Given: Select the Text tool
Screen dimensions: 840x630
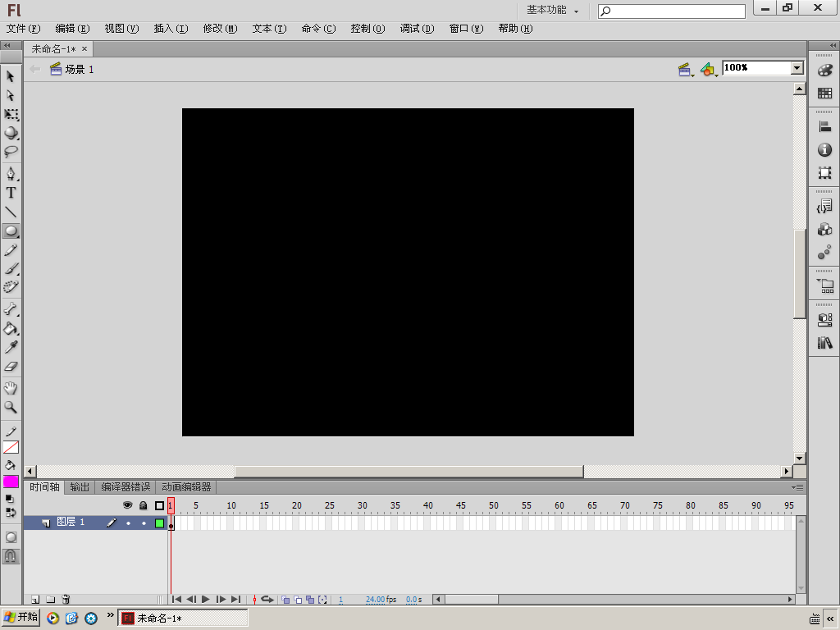Looking at the screenshot, I should (x=11, y=193).
